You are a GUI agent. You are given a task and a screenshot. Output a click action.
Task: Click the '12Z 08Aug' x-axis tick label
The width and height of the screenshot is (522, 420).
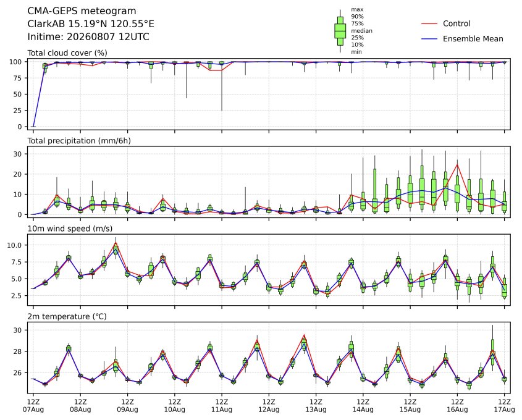[80, 406]
